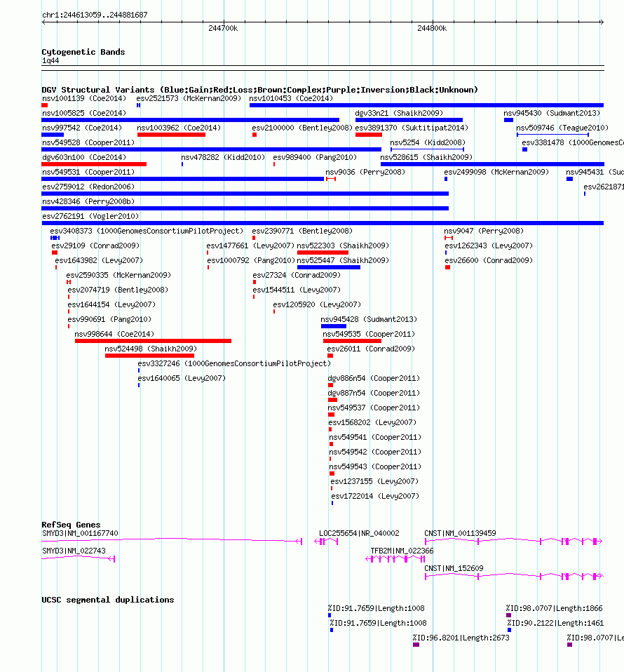Open the esv2521573 (McKernan2009) label
The image size is (624, 672).
pos(189,99)
